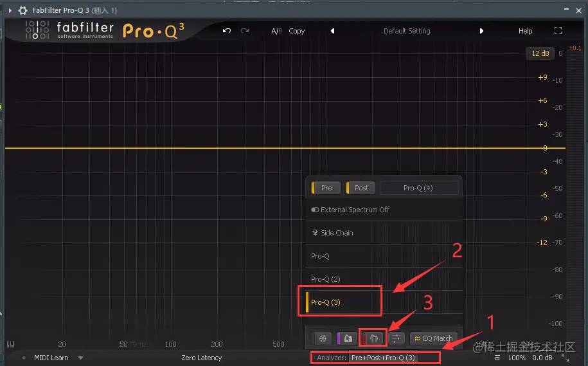Select Pro-Q spectrum source
This screenshot has width=588, height=366.
(x=384, y=256)
